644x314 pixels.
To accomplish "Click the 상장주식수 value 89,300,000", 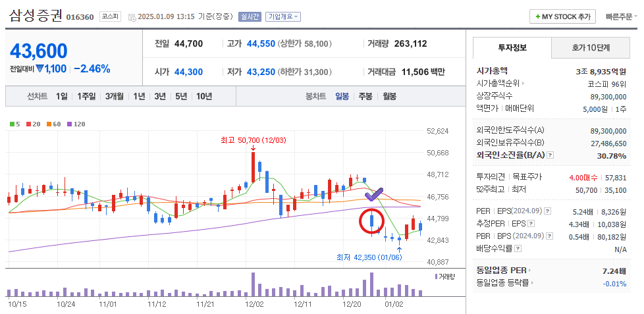I will pos(608,97).
